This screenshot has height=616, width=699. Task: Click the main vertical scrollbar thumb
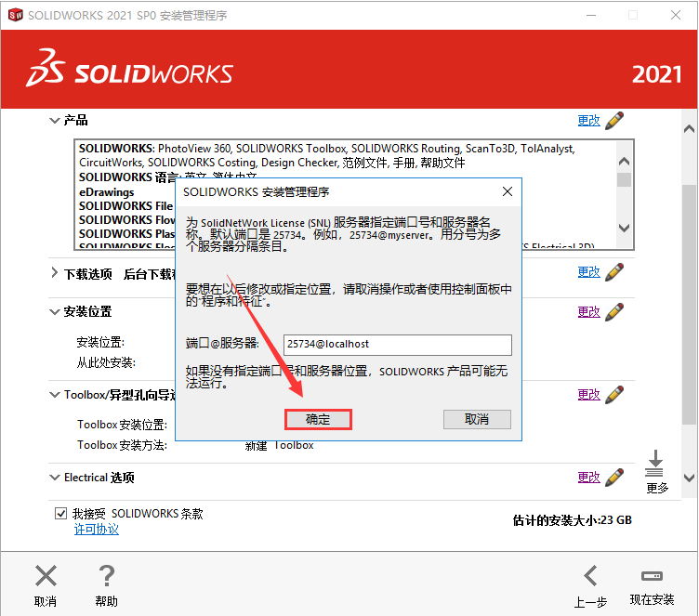(x=689, y=305)
